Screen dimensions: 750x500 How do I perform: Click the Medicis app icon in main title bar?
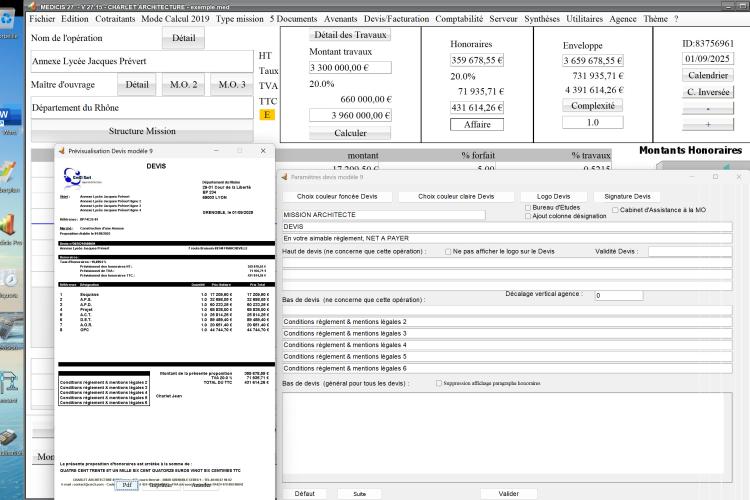point(32,6)
